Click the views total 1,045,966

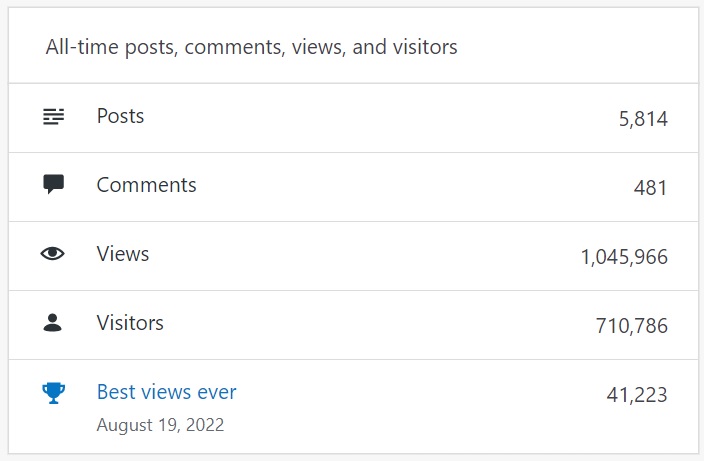[x=624, y=257]
